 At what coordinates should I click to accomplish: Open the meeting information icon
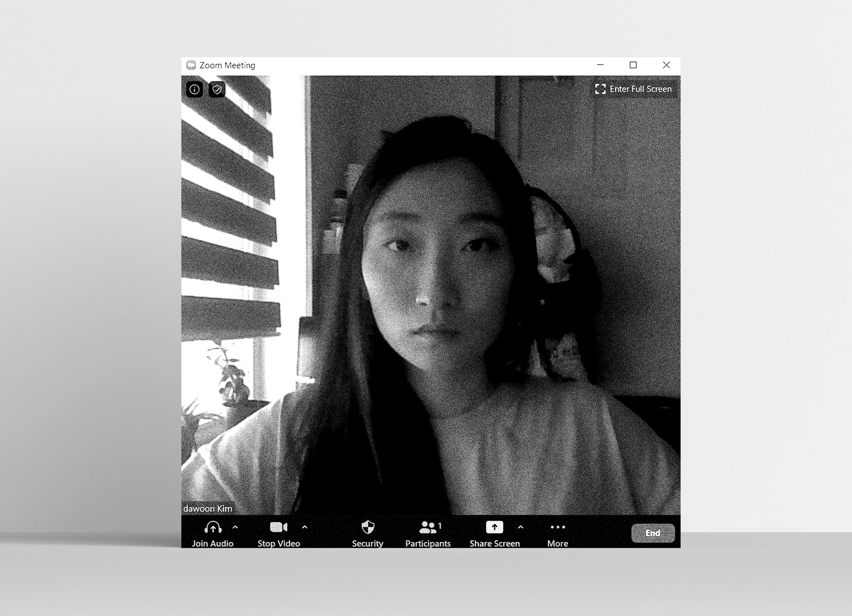194,90
